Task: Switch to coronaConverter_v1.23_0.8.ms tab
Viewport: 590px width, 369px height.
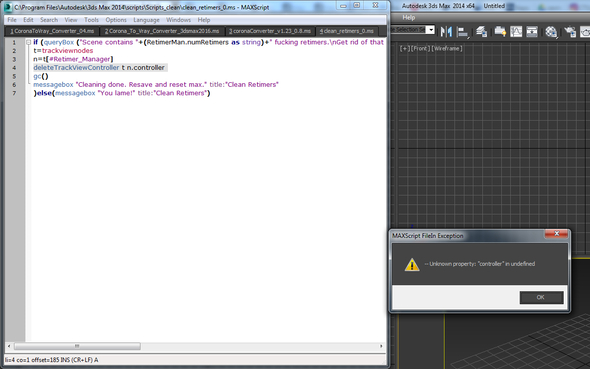Action: point(270,31)
